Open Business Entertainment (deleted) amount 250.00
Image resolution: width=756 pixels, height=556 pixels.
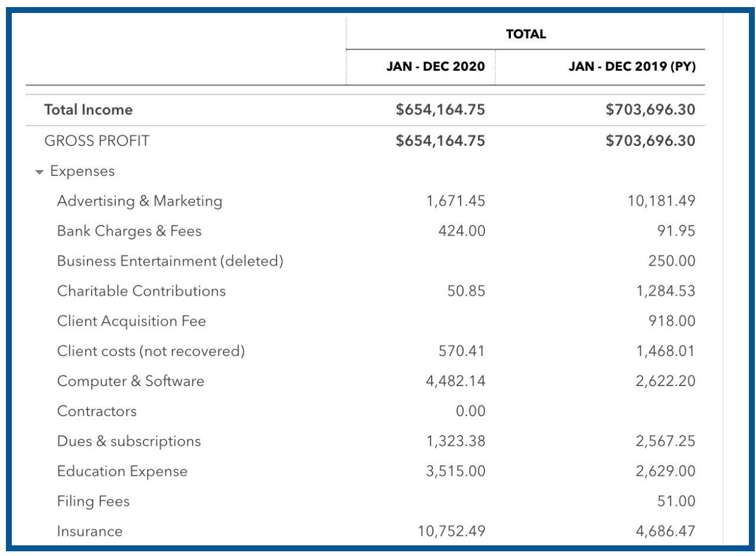(x=671, y=261)
